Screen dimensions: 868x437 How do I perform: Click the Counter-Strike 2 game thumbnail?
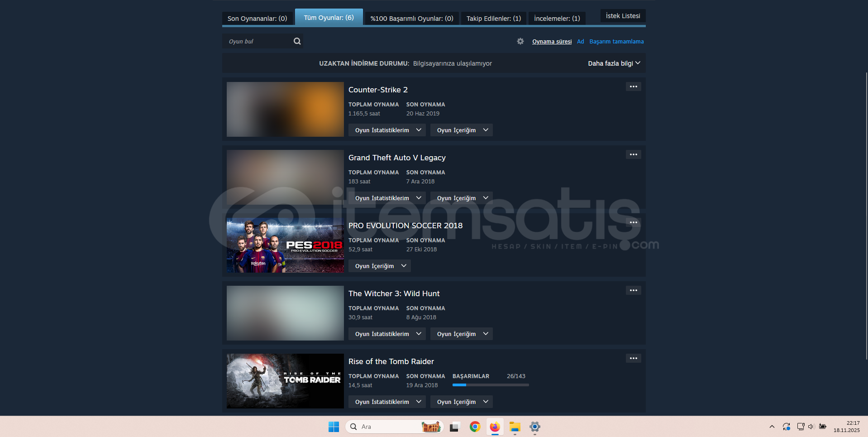pos(285,109)
